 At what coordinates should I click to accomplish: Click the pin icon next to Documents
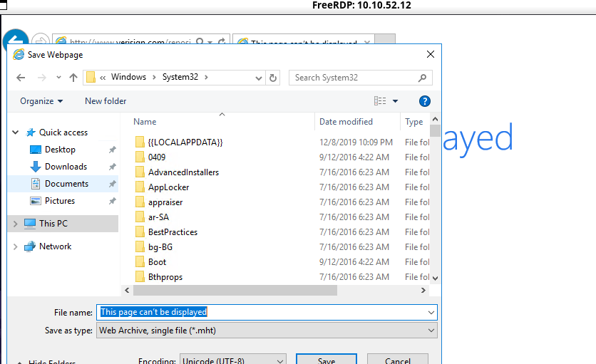112,184
